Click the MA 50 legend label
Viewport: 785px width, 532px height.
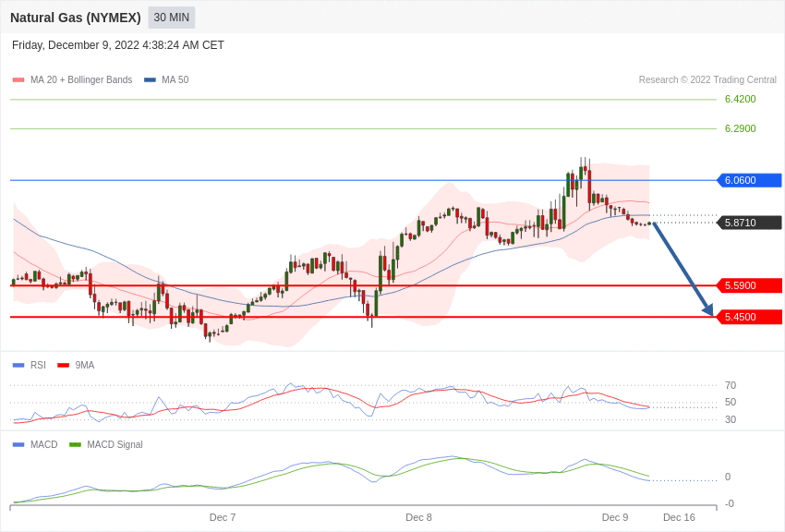click(175, 79)
